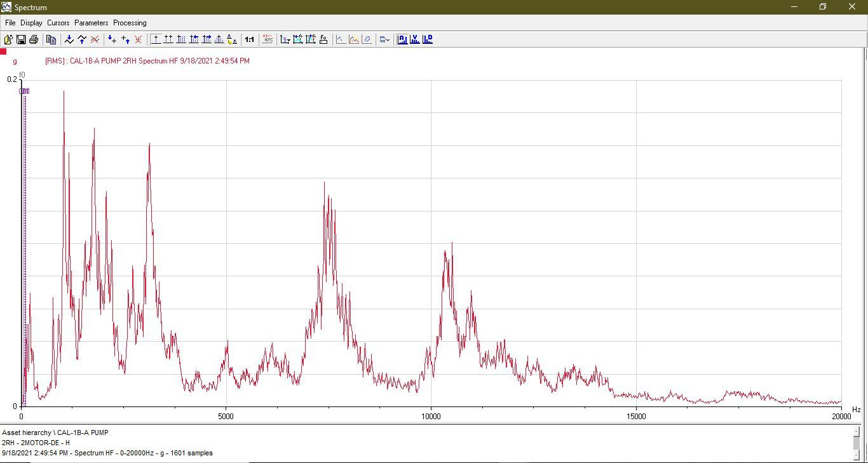Open the waves dropdown in toolbar
868x463 pixels.
(x=384, y=39)
